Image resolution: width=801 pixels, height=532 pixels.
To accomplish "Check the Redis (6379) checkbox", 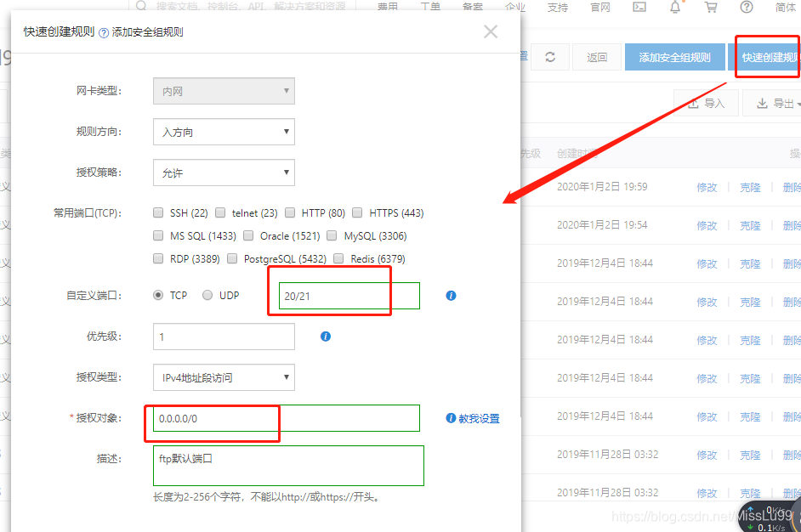I will point(338,258).
